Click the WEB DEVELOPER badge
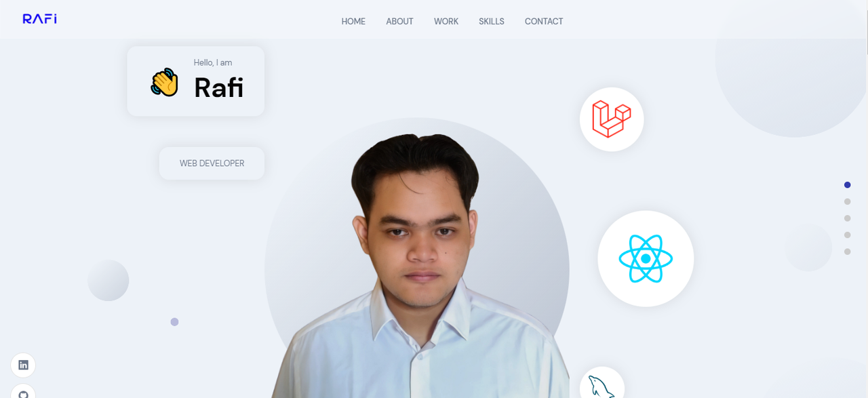This screenshot has width=868, height=398. [212, 163]
